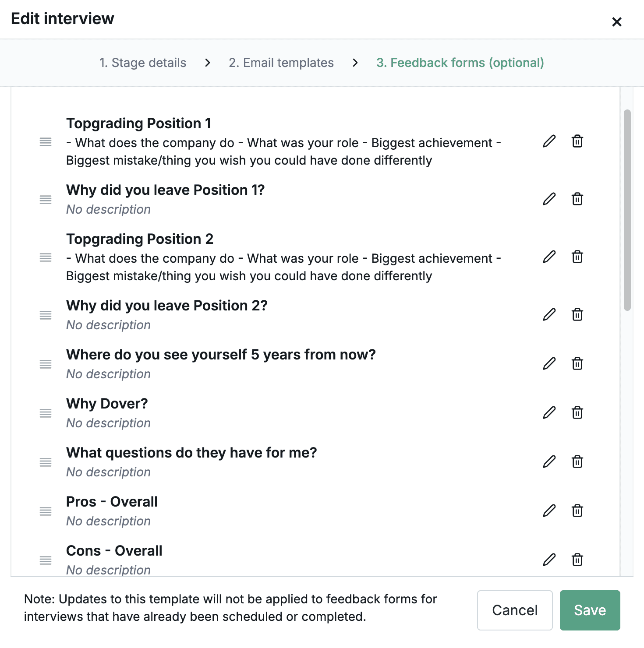Cancel editing the interview
Image resolution: width=644 pixels, height=648 pixels.
[514, 610]
